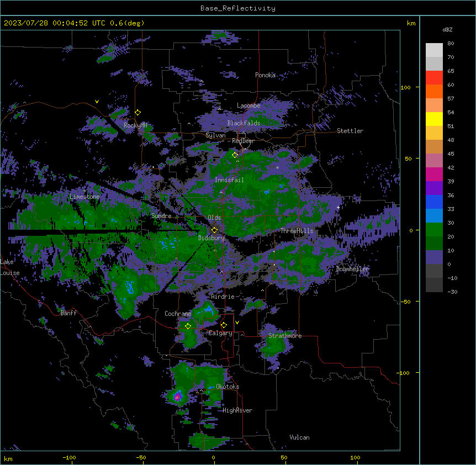Click the Didsbury label
The height and width of the screenshot is (465, 476).
pyautogui.click(x=211, y=238)
